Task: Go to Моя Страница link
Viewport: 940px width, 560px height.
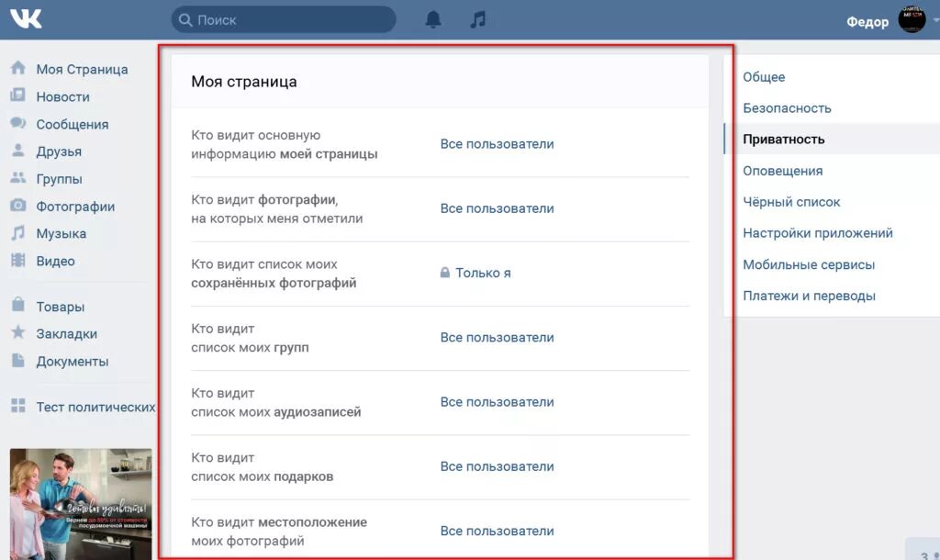Action: (82, 70)
